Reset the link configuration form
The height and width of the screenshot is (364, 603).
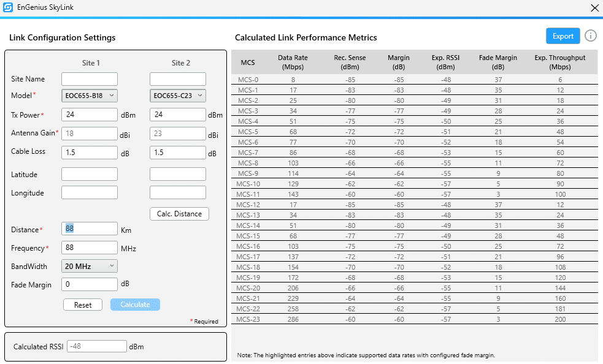click(x=83, y=305)
